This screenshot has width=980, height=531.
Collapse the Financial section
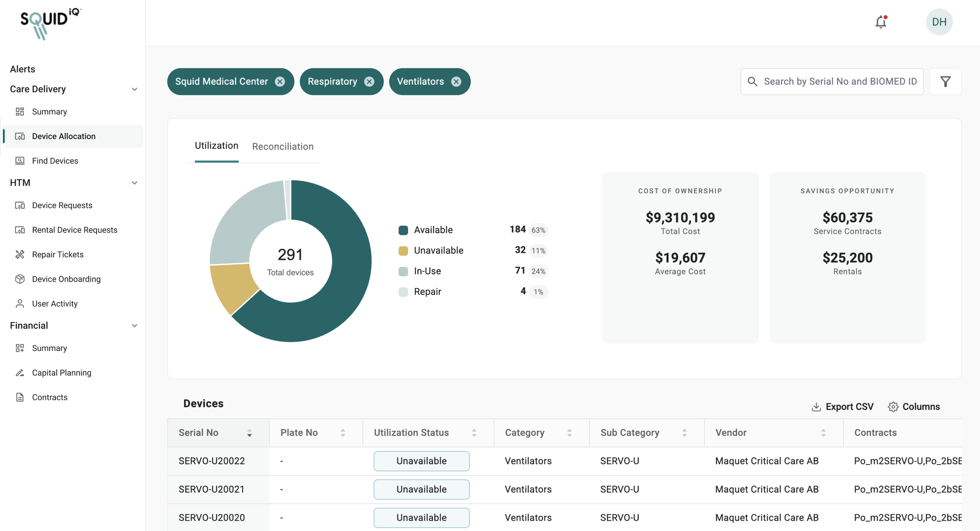tap(134, 326)
